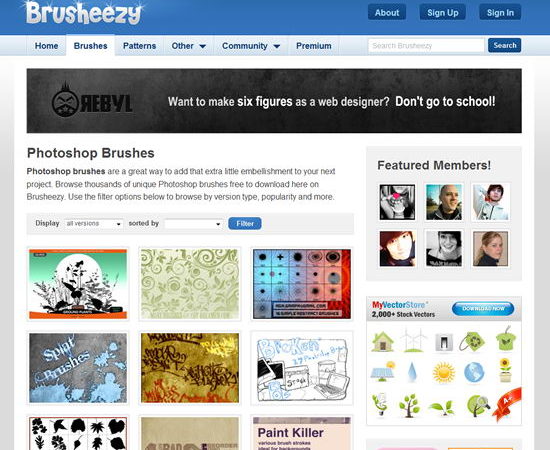The height and width of the screenshot is (450, 550).
Task: Click the wind turbines vector icon
Action: (413, 340)
